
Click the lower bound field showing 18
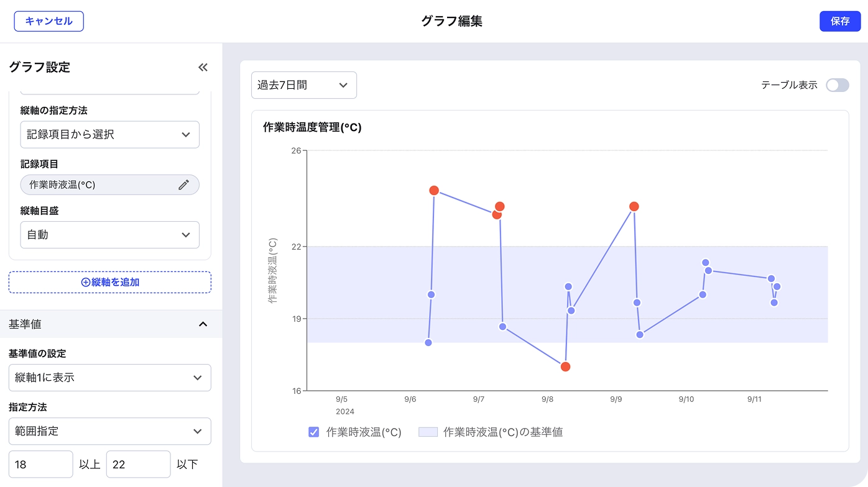(40, 465)
